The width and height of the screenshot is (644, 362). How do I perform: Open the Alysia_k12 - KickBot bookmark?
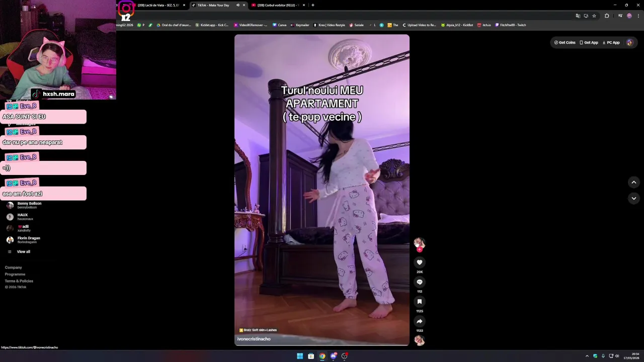point(457,25)
